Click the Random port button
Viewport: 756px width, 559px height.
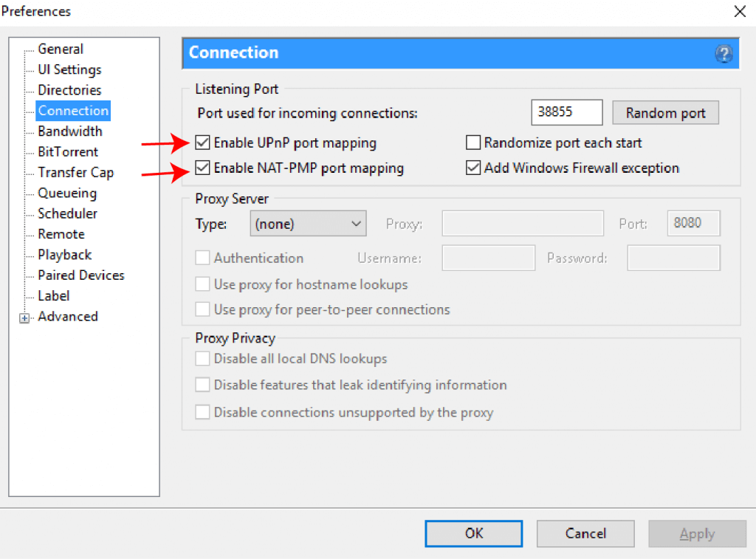click(x=665, y=113)
